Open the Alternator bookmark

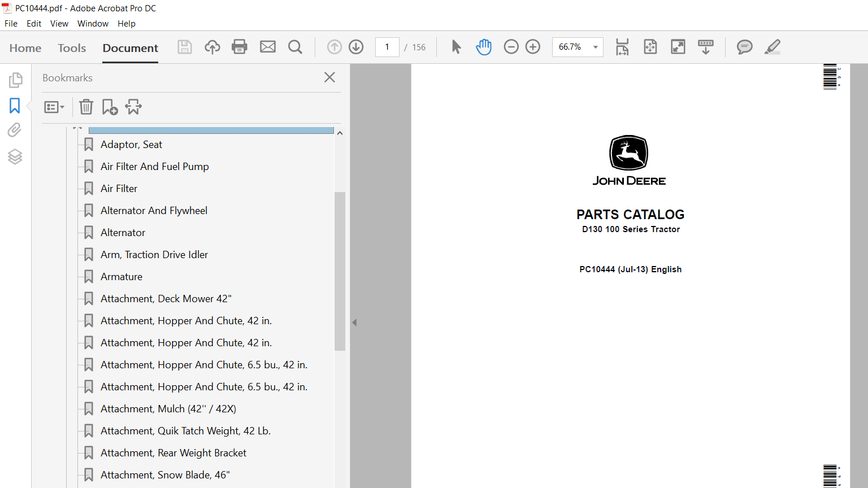(x=123, y=233)
